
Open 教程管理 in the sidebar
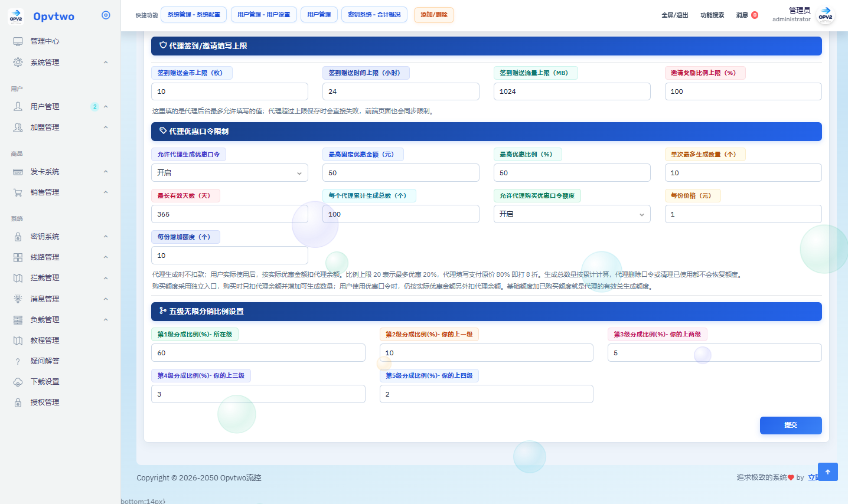tap(45, 341)
